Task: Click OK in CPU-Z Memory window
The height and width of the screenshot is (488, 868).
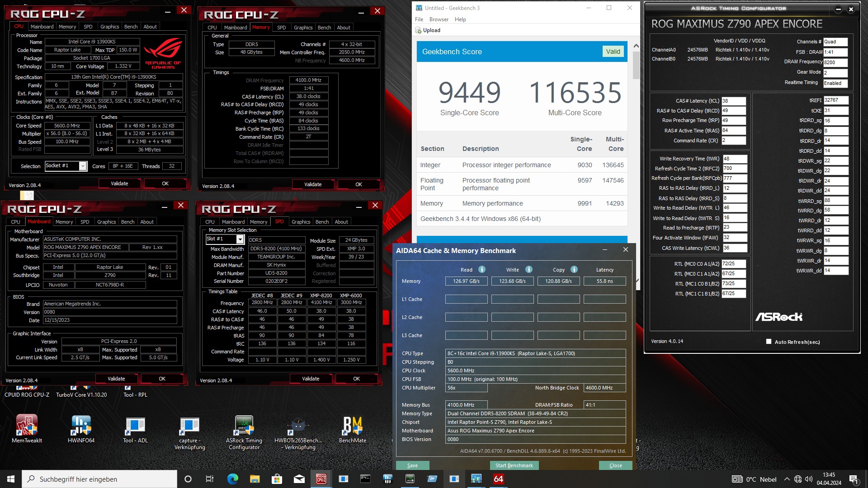Action: (359, 184)
